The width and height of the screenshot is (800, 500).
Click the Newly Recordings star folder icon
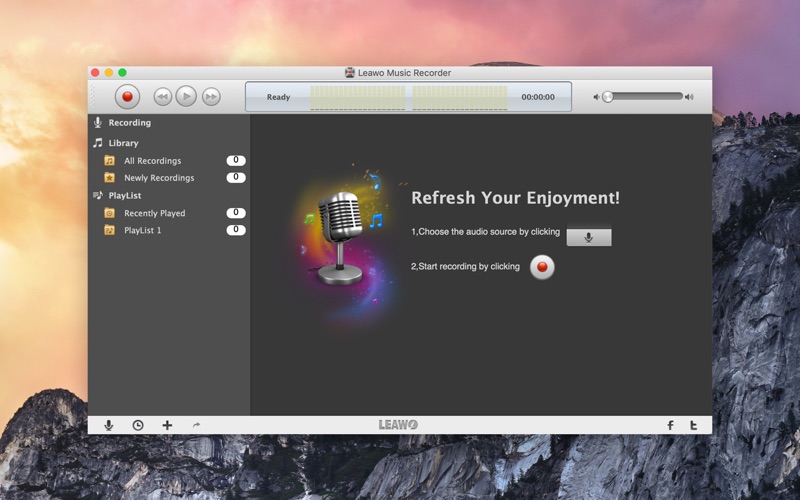pos(109,178)
